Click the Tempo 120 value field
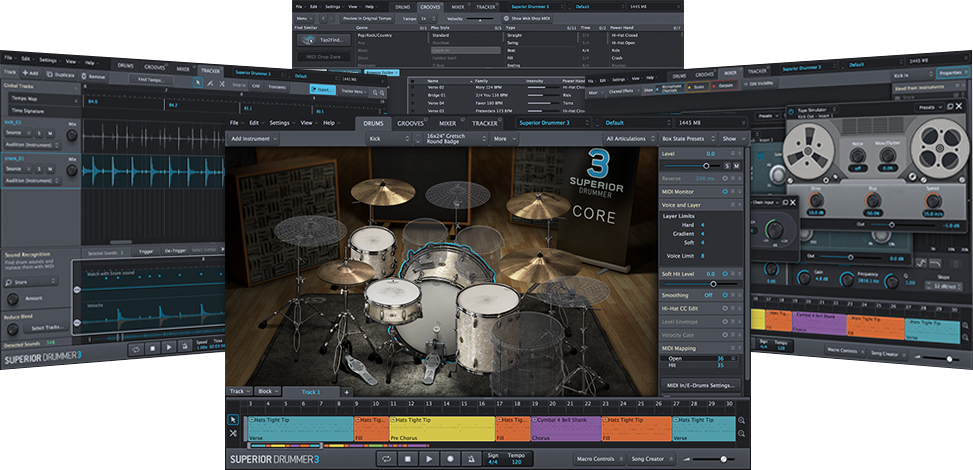 pos(517,459)
